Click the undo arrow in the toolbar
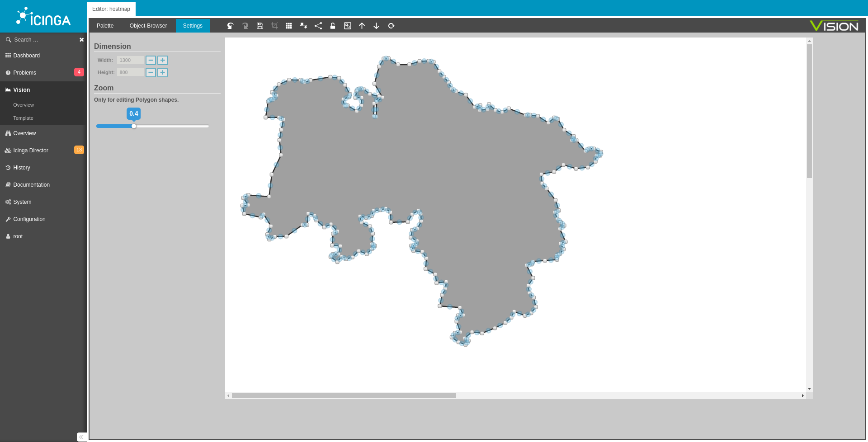Screen dimensions: 868x442 point(231,26)
